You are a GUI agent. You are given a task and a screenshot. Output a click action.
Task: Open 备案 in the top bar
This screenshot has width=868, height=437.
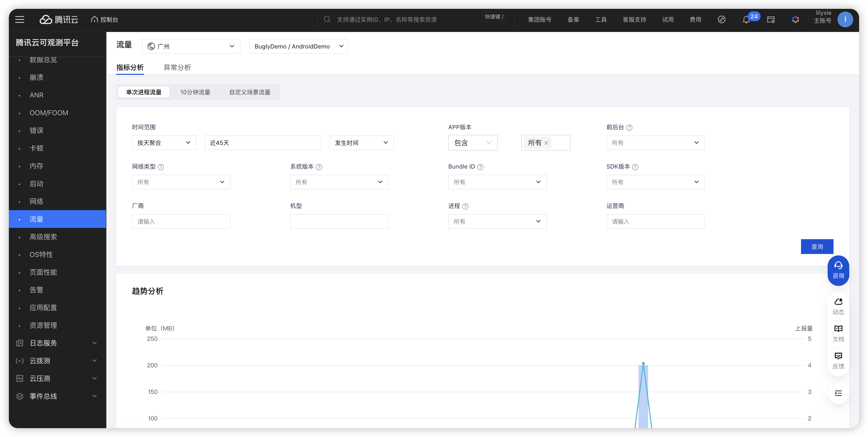[573, 19]
